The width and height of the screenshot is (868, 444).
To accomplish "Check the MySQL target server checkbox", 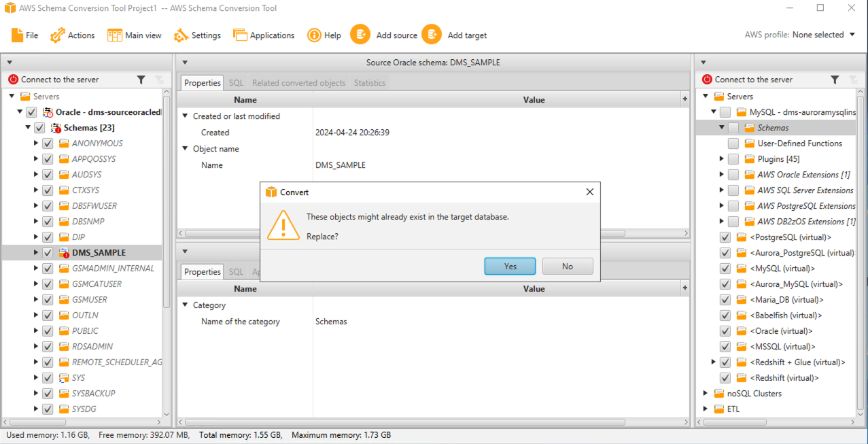I will 725,112.
